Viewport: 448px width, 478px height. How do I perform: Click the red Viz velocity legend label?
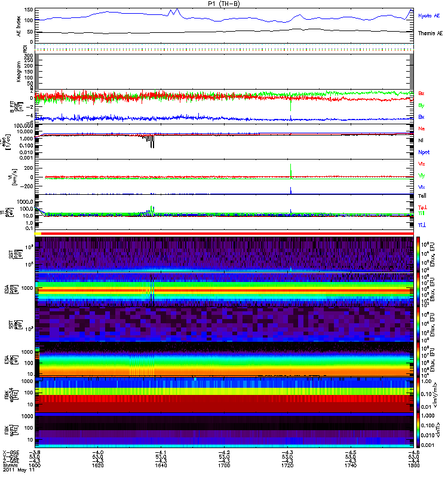coord(422,164)
